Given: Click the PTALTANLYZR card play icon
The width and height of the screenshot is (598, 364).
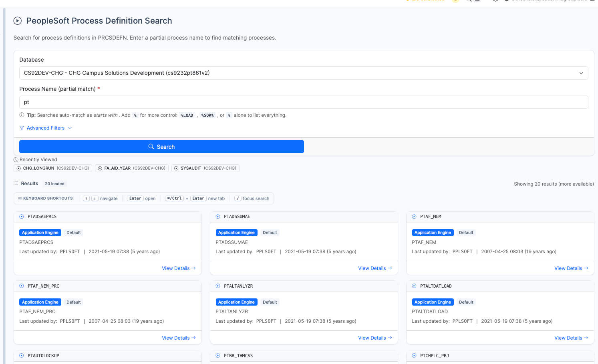Looking at the screenshot, I should (x=218, y=286).
